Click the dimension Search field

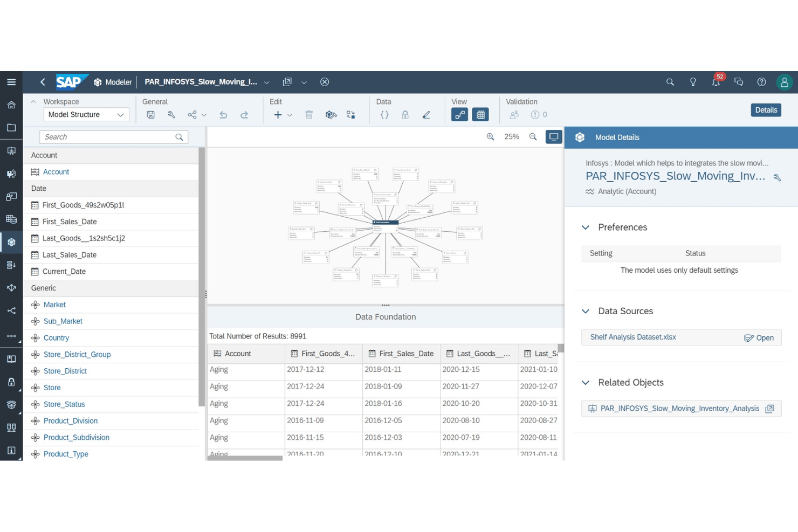coord(114,137)
